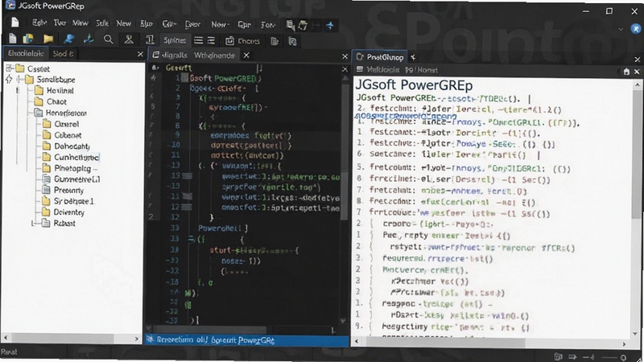
Task: Click the Nonst header label
Action: (427, 70)
